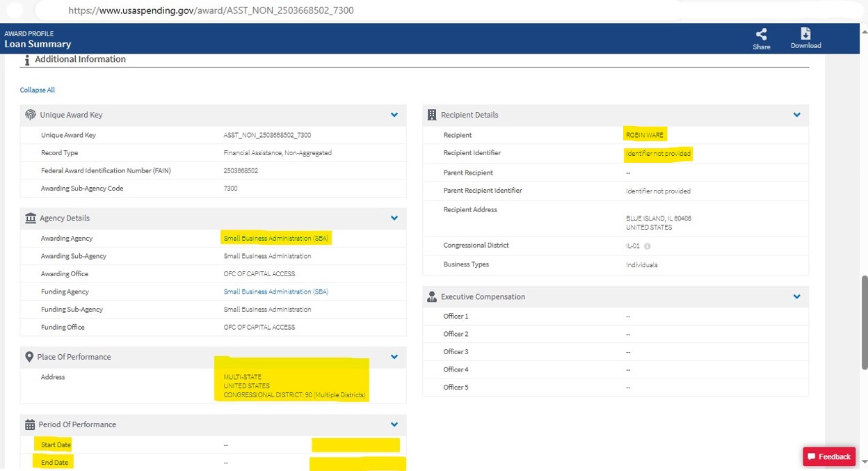The image size is (868, 471).
Task: Click the map pin icon beside Place Of Performance
Action: click(x=29, y=357)
